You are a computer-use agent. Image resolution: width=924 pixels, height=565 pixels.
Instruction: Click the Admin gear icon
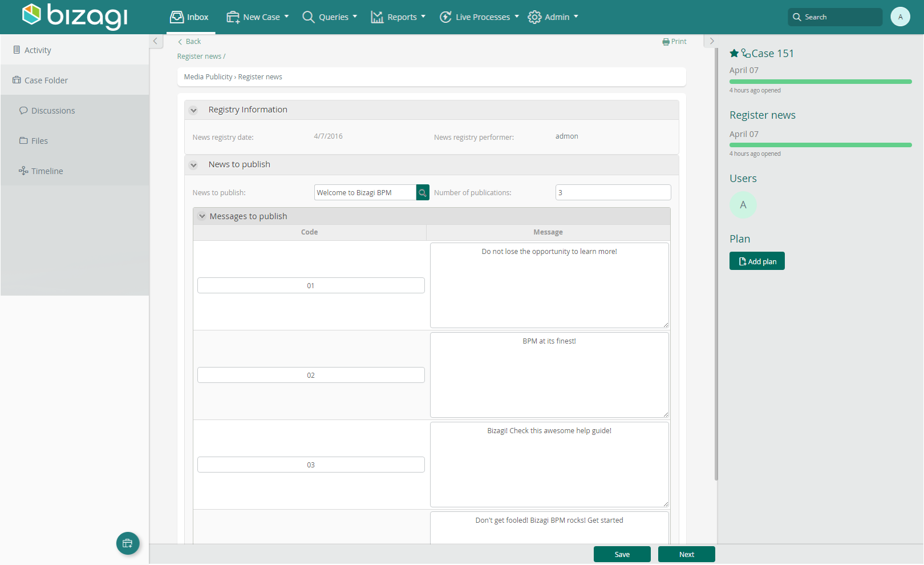coord(534,17)
